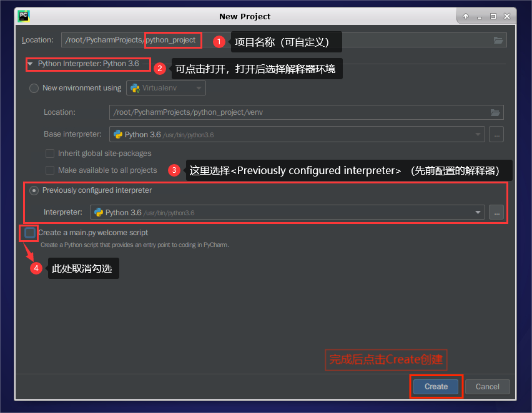
Task: Select New environment using radio button
Action: [34, 88]
